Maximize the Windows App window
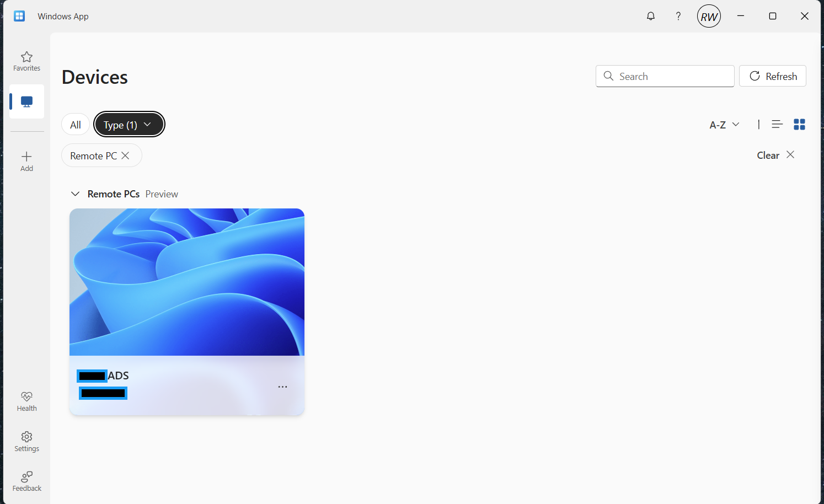 coord(773,16)
